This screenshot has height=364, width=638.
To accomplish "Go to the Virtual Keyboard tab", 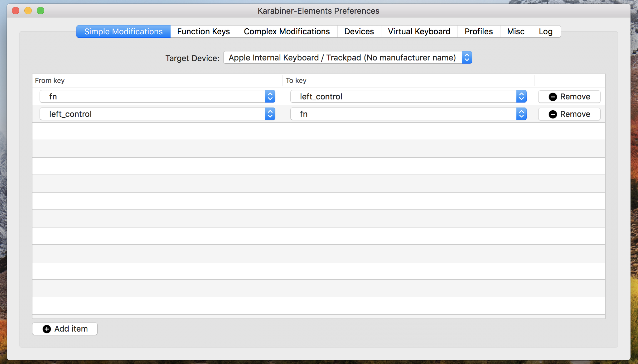I will 419,31.
